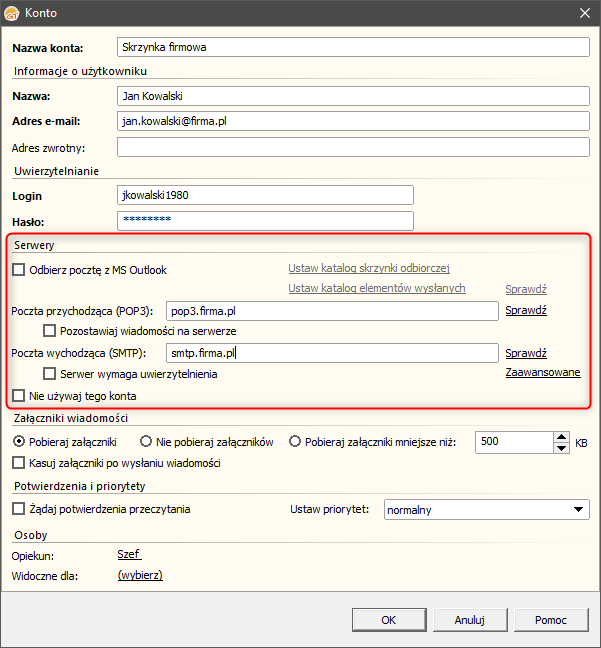Select Nie pobieraj załączników option
Viewport: 601px width, 648px height.
145,442
